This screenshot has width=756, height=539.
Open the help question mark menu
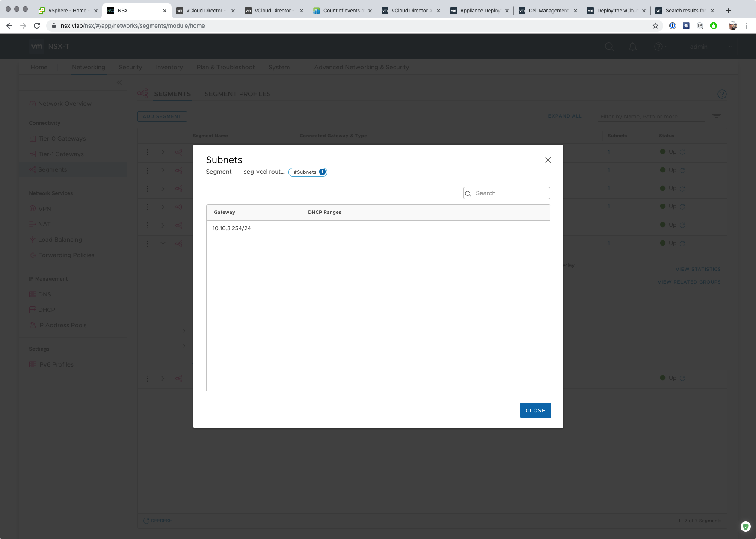659,47
